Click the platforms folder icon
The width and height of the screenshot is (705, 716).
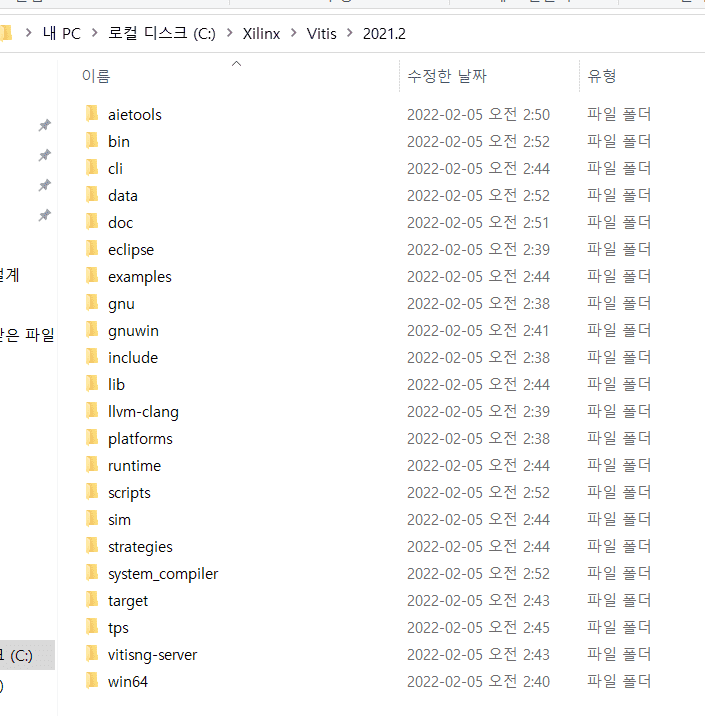point(92,437)
